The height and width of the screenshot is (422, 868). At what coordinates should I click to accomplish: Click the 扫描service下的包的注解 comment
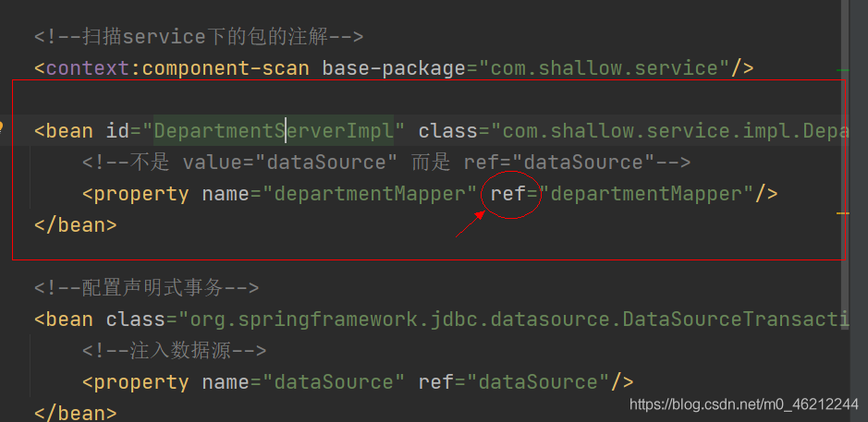tap(199, 37)
